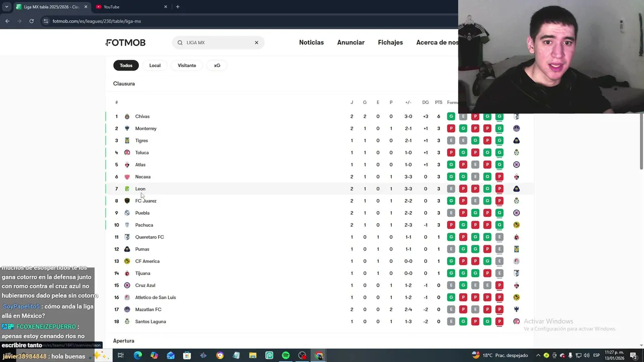This screenshot has width=644, height=362.
Task: Open the FC Juarez team page
Action: pos(146,201)
